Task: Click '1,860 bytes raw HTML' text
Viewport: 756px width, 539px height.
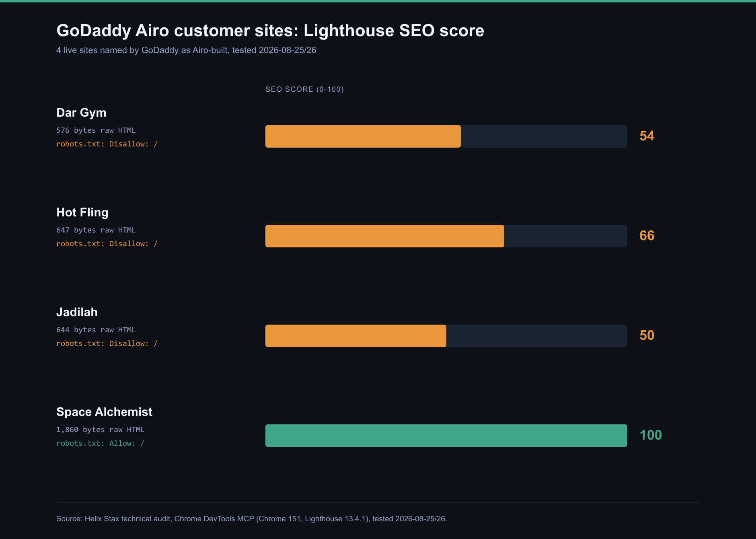Action: [x=101, y=430]
